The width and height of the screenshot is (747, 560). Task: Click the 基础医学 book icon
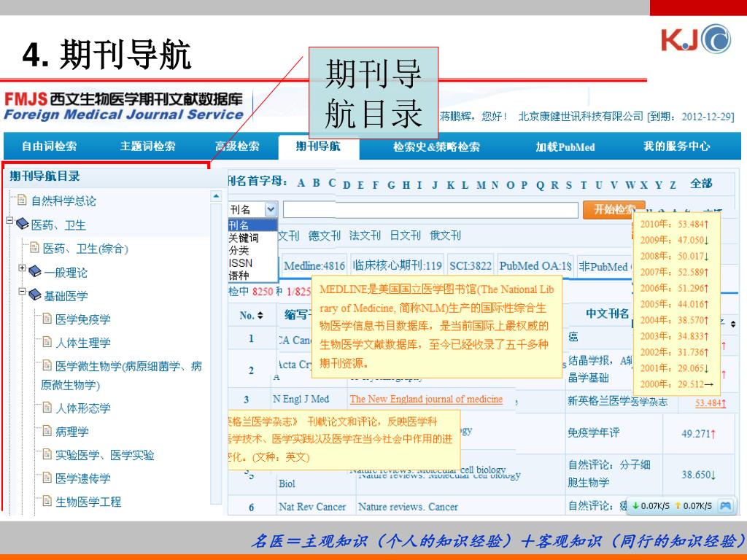[x=35, y=295]
